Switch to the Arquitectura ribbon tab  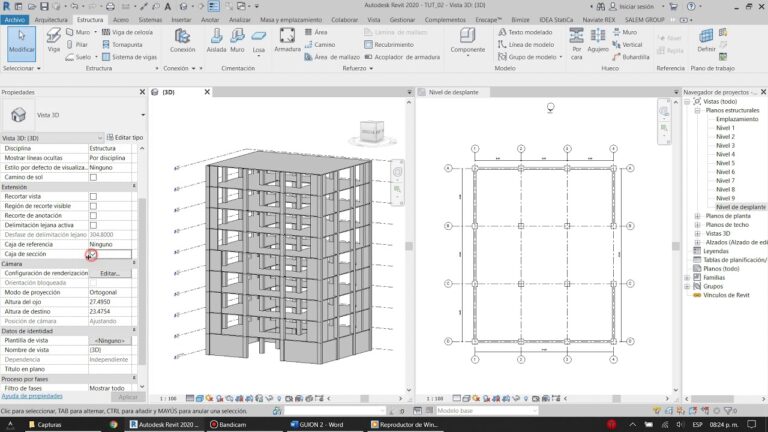point(51,20)
